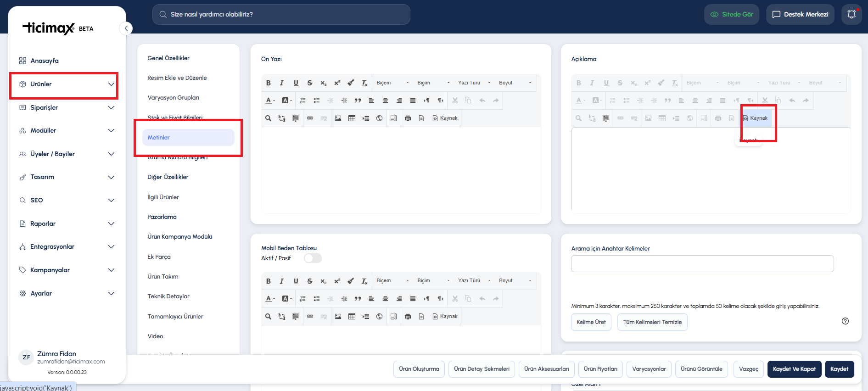Viewport: 868px width, 391px height.
Task: Open Teknik Detaylar section
Action: 168,296
